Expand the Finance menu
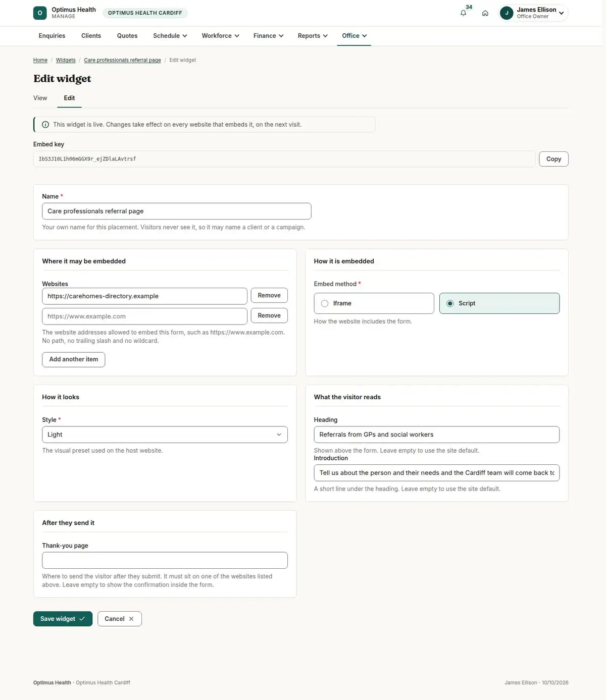Image resolution: width=606 pixels, height=700 pixels. point(268,36)
